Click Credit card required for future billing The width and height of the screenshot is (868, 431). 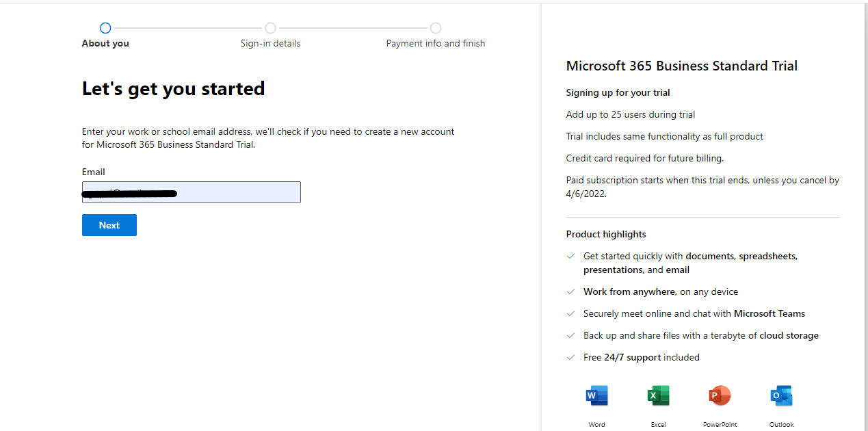pyautogui.click(x=645, y=158)
